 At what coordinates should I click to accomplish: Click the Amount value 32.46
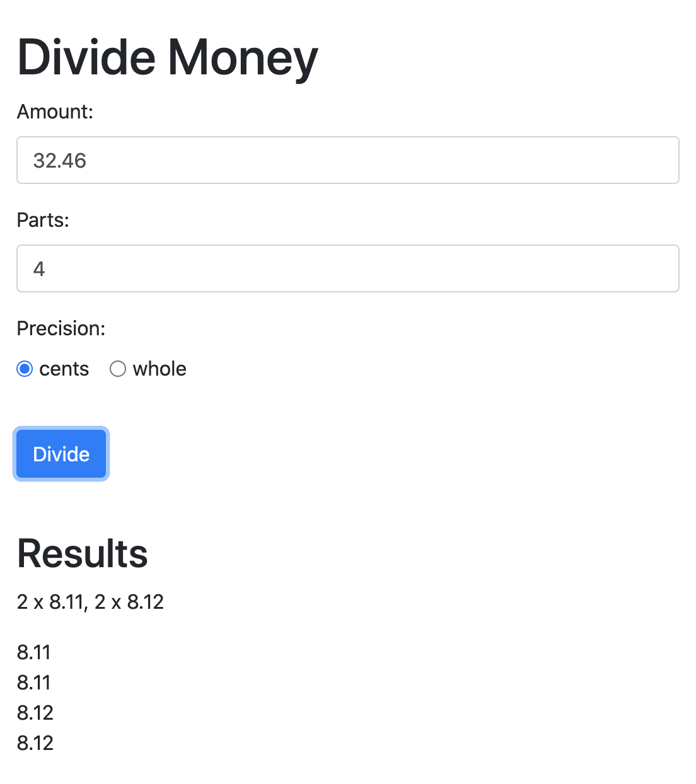[x=60, y=160]
